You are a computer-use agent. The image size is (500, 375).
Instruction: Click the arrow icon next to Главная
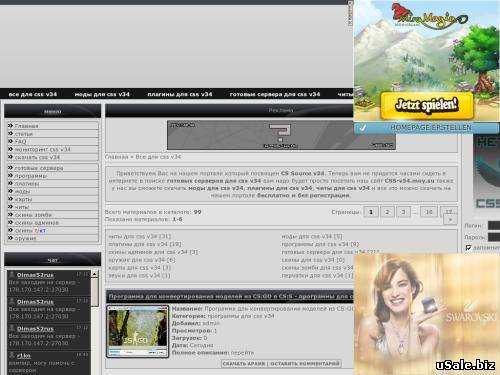click(10, 126)
